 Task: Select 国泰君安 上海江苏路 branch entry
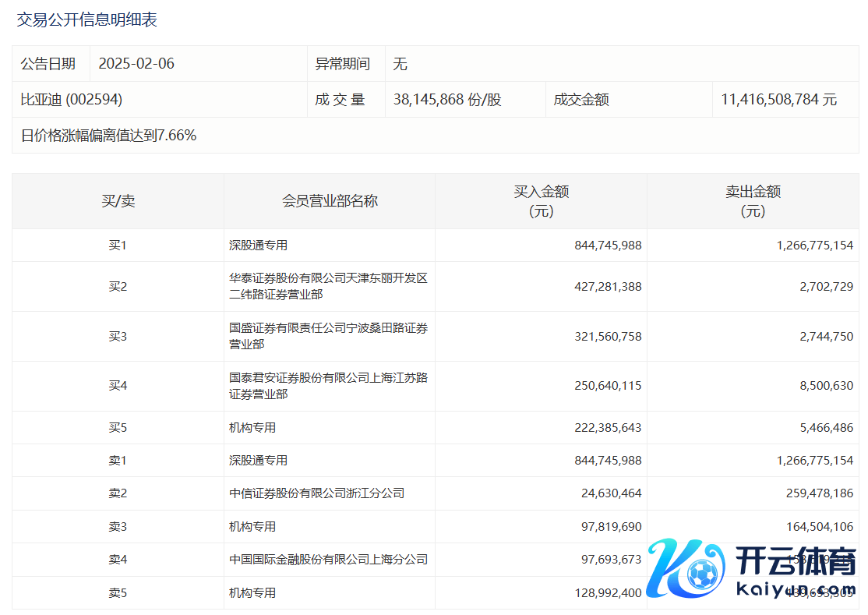(328, 386)
